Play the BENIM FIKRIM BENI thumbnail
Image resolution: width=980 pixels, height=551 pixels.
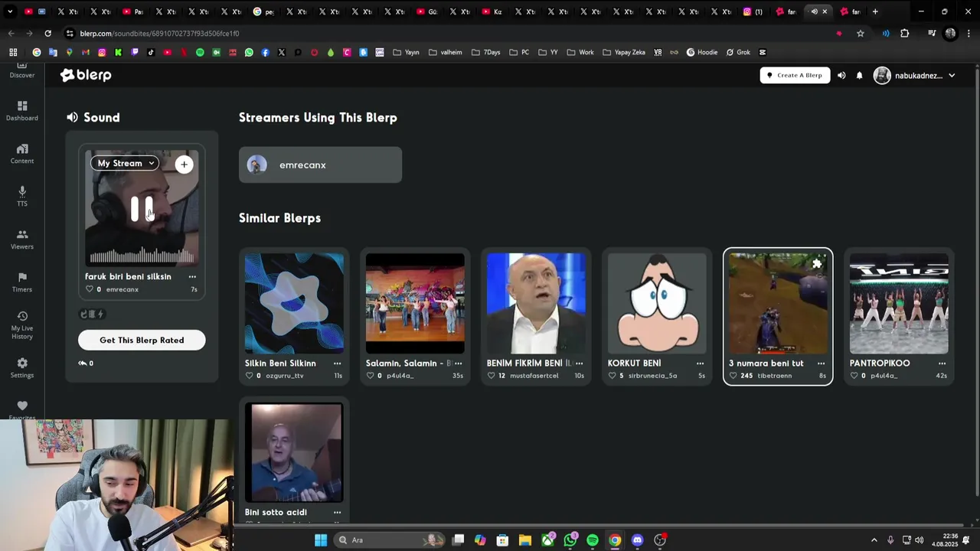point(536,303)
